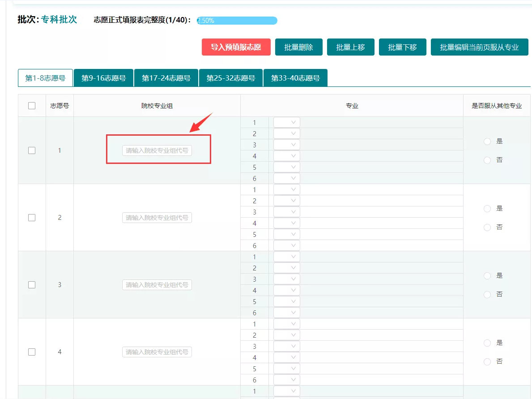This screenshot has height=399, width=532.
Task: Open 专业 3 dropdown of 志愿号 2
Action: tap(287, 212)
